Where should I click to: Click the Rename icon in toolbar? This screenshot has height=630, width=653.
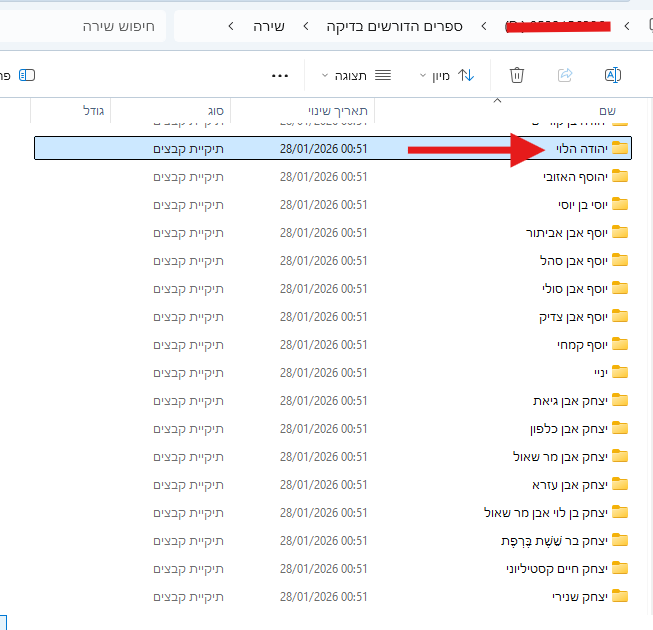pyautogui.click(x=613, y=75)
